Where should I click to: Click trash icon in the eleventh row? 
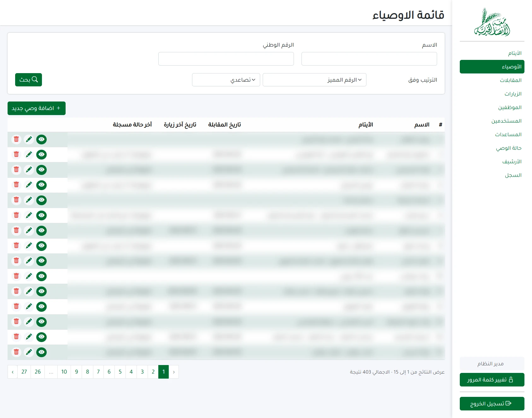[16, 291]
